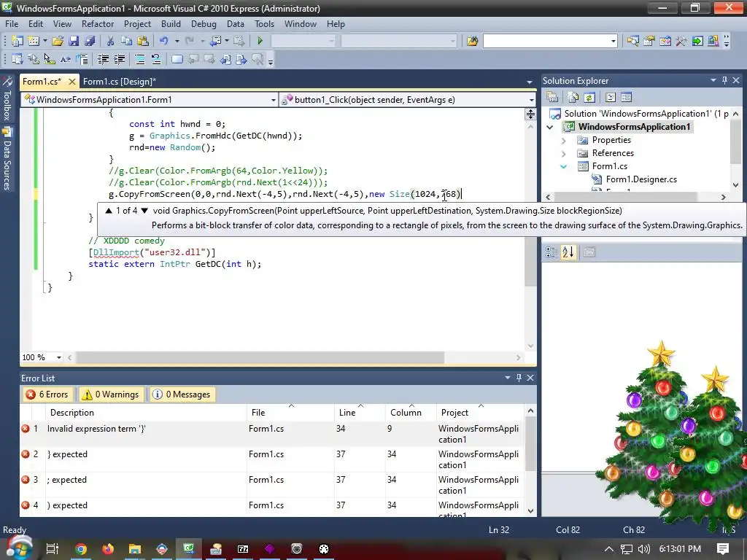Screen dimensions: 747x560
Task: Click the Save All toolbar icon
Action: pos(90,41)
